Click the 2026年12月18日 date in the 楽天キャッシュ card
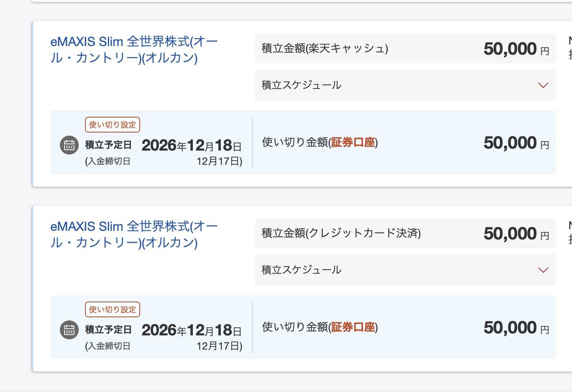This screenshot has width=572, height=392. click(191, 145)
